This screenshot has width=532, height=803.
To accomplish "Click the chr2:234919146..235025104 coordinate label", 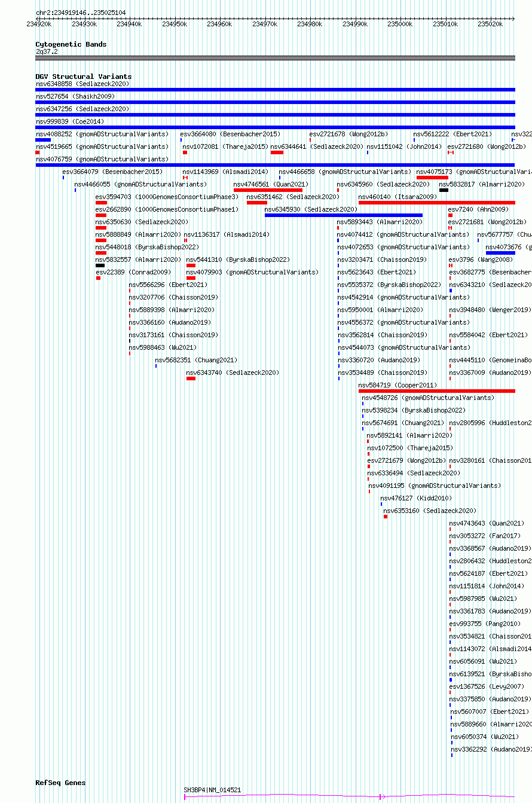I will [x=81, y=13].
